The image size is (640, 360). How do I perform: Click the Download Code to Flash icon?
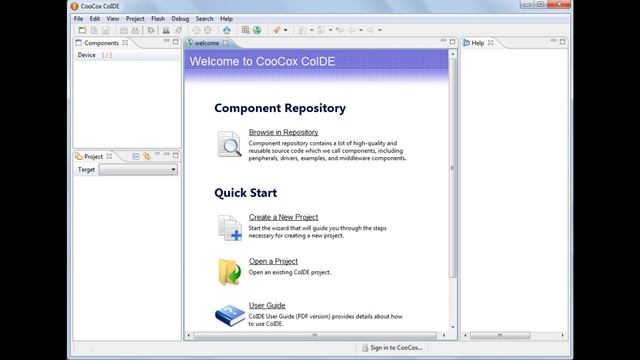(166, 30)
